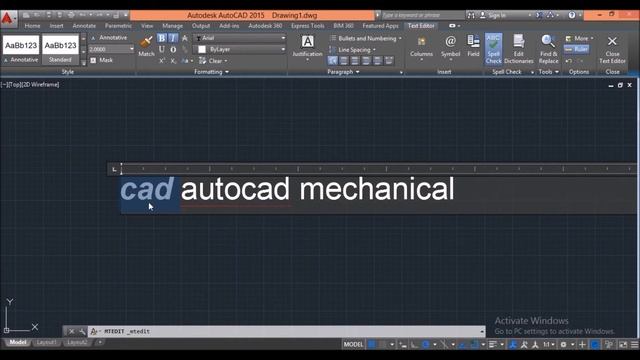Select the Annotative text style thumbnail
The width and height of the screenshot is (640, 360).
point(21,49)
